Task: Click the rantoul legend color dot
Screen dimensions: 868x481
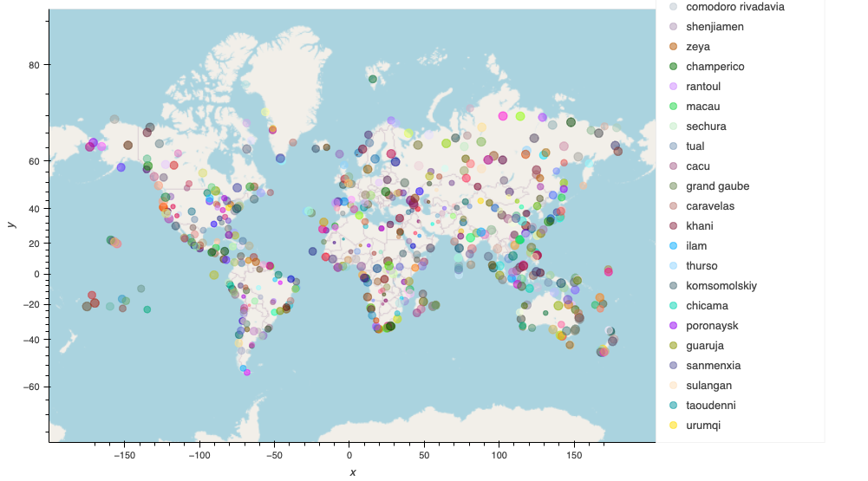Action: coord(673,87)
